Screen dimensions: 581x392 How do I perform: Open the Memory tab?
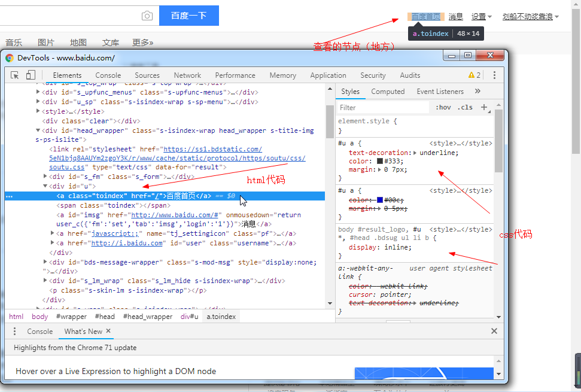point(282,75)
